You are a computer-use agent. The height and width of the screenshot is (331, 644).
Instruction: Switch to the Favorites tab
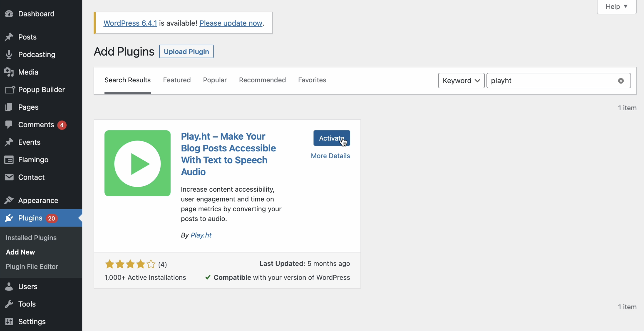pos(312,80)
